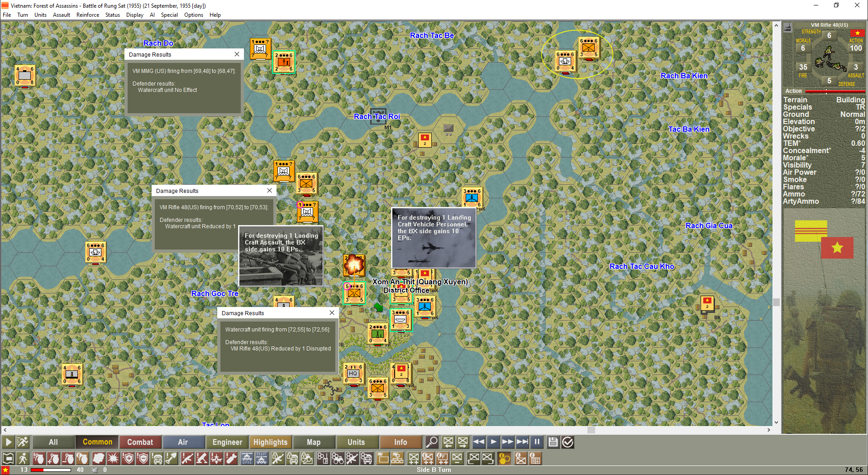Screen dimensions: 868x475
Task: Save the game using the disk icon
Action: pos(553,442)
